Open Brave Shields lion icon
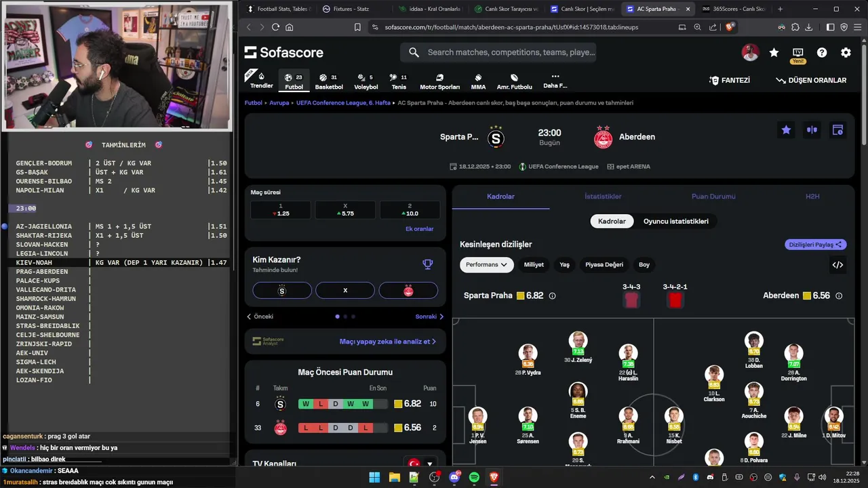This screenshot has height=488, width=868. (x=730, y=27)
